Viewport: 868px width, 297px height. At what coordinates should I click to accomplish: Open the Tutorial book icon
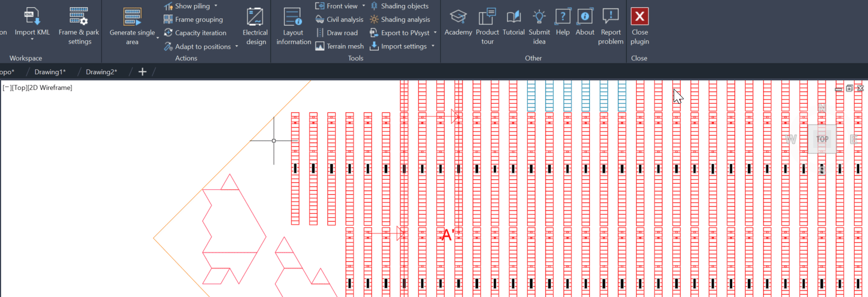(x=513, y=17)
